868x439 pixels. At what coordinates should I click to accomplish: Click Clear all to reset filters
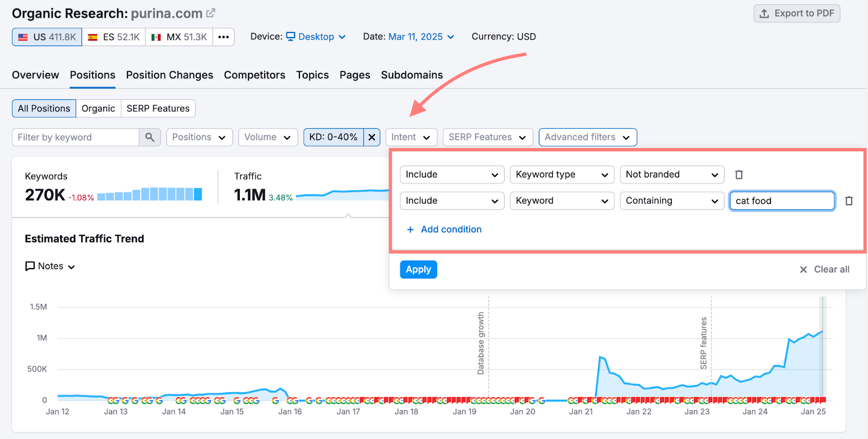coord(825,270)
